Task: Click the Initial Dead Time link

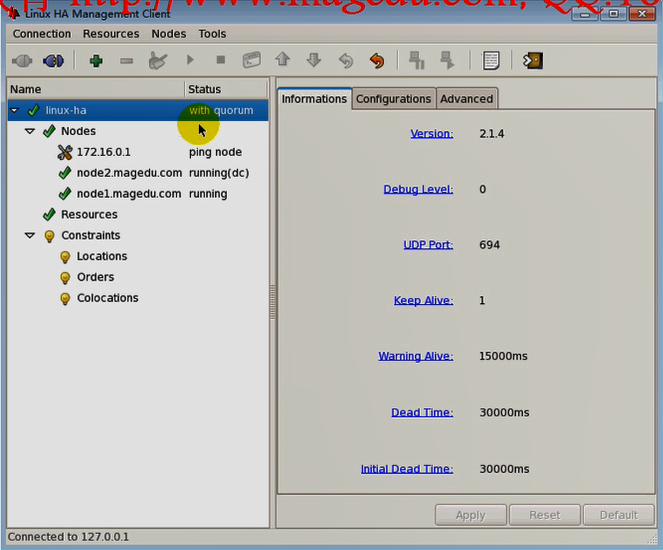Action: 407,469
